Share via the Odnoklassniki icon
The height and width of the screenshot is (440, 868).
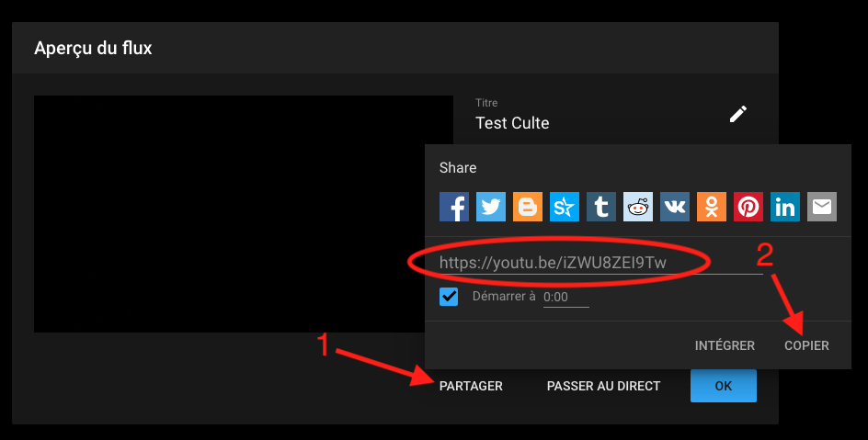click(712, 207)
